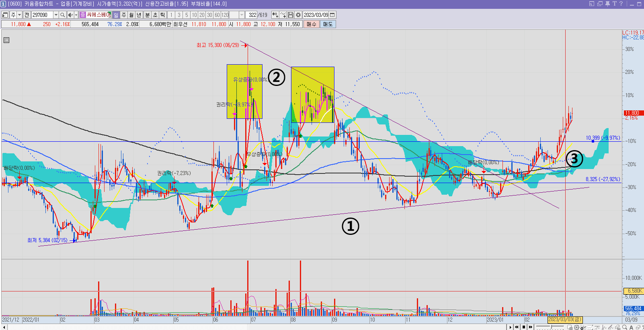644x330 pixels.
Task: Click the left panel toggle icon in toolbar
Action: coord(5,15)
